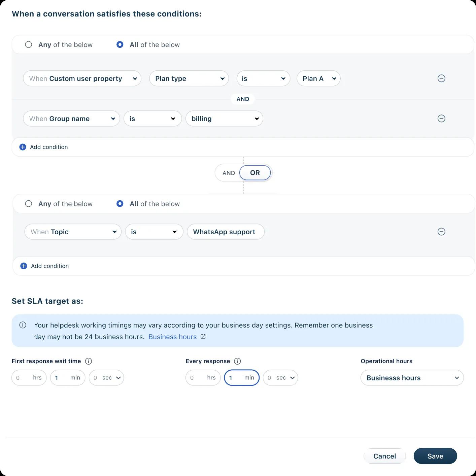This screenshot has width=476, height=476.
Task: Click the Every response minutes input field
Action: click(242, 378)
